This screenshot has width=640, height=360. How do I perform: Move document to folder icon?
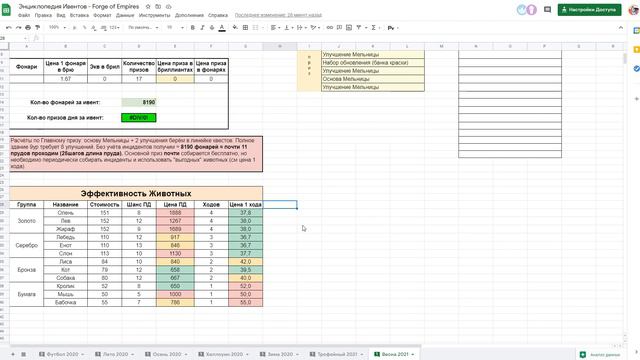click(x=158, y=7)
